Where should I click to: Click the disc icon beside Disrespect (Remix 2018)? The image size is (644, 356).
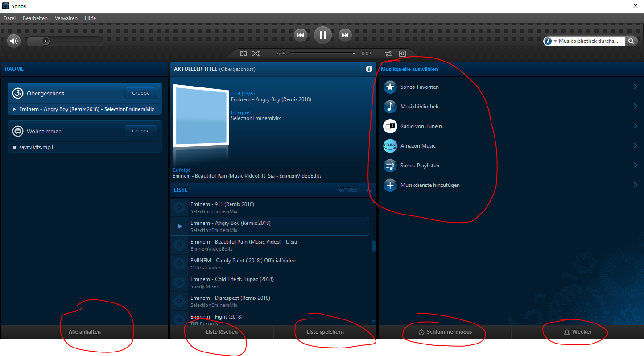[179, 302]
